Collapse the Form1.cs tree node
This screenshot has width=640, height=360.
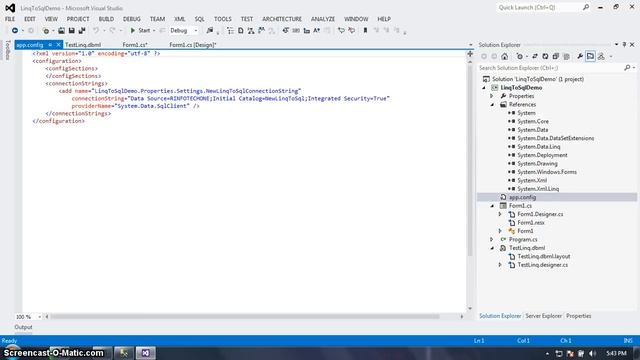[492, 206]
